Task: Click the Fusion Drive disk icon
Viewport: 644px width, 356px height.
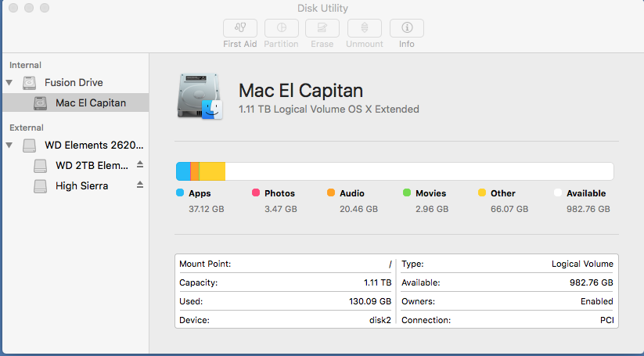Action: [29, 83]
